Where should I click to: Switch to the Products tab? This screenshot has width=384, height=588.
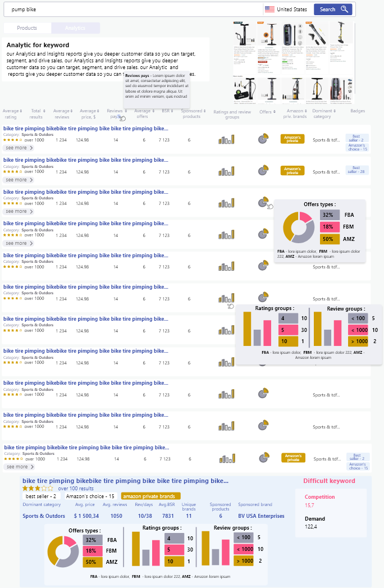tap(27, 28)
